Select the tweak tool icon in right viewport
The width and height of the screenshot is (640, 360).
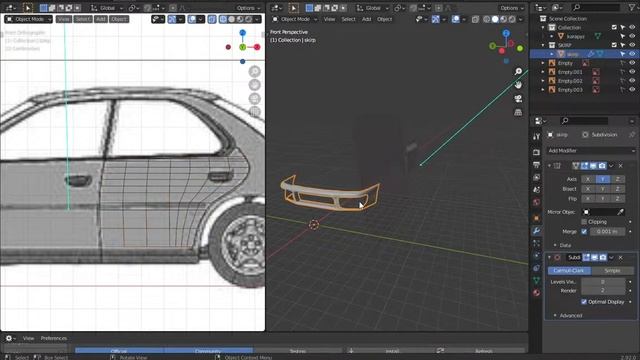click(x=293, y=8)
